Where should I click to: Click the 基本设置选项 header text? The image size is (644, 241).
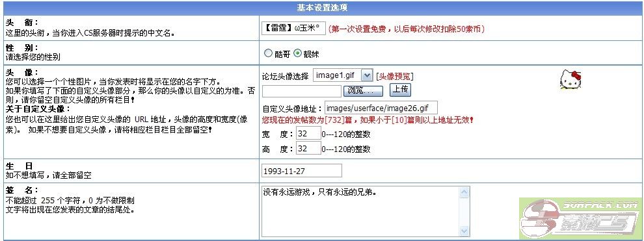[x=323, y=7]
